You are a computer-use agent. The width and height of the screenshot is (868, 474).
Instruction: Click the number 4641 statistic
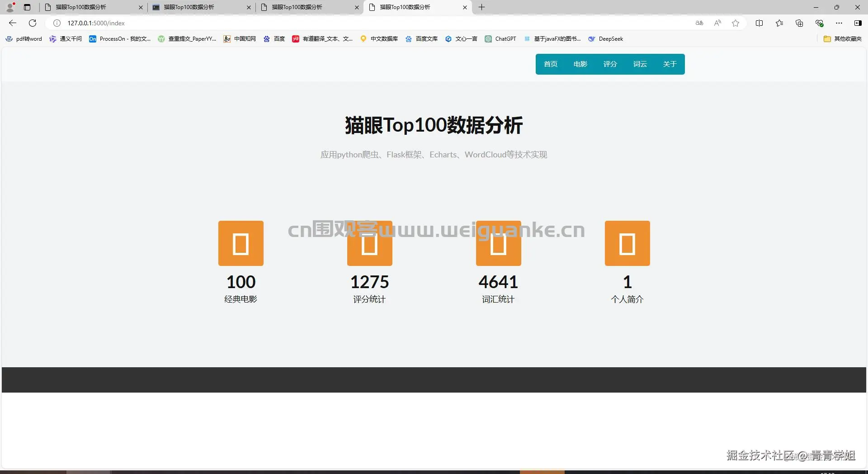click(498, 282)
